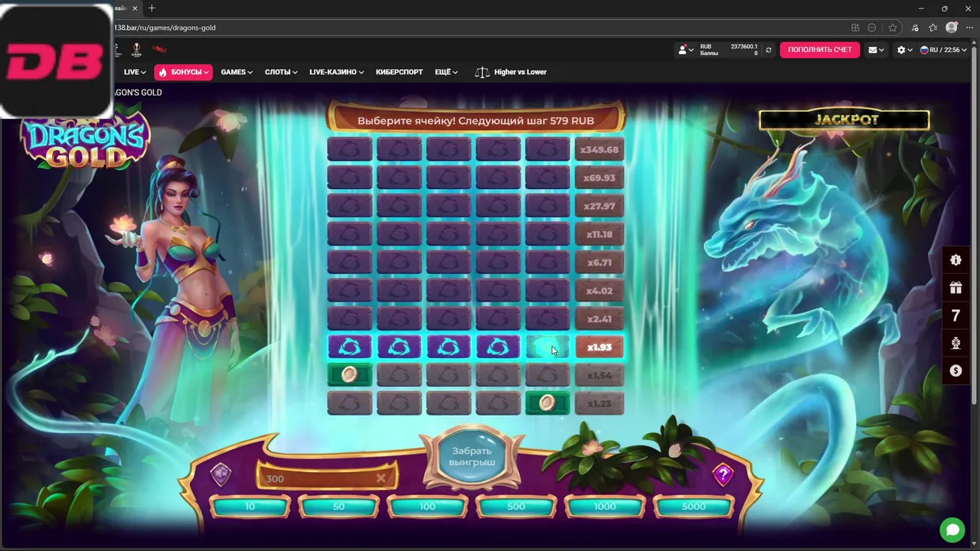This screenshot has width=980, height=551.
Task: Click the JACKPOT banner
Action: (844, 120)
